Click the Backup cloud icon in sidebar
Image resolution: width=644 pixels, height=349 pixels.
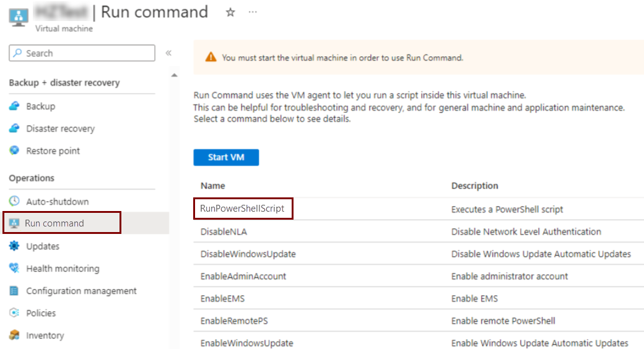14,106
